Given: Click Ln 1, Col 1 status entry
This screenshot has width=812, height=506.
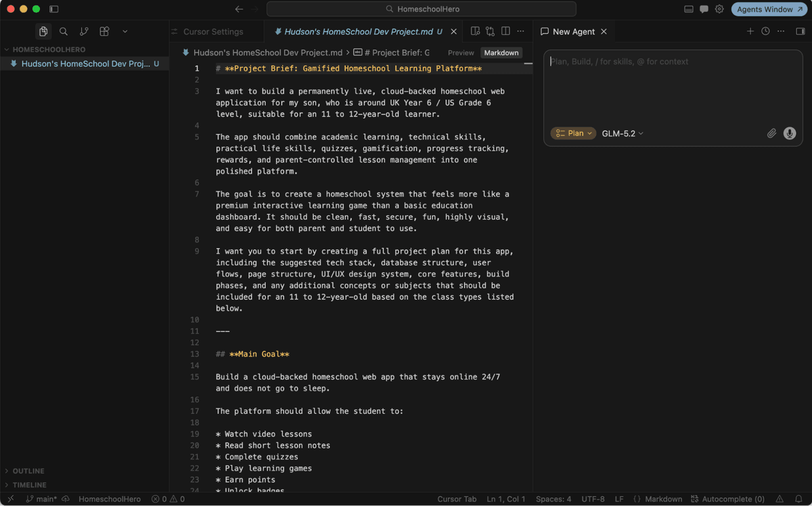Looking at the screenshot, I should pyautogui.click(x=506, y=499).
